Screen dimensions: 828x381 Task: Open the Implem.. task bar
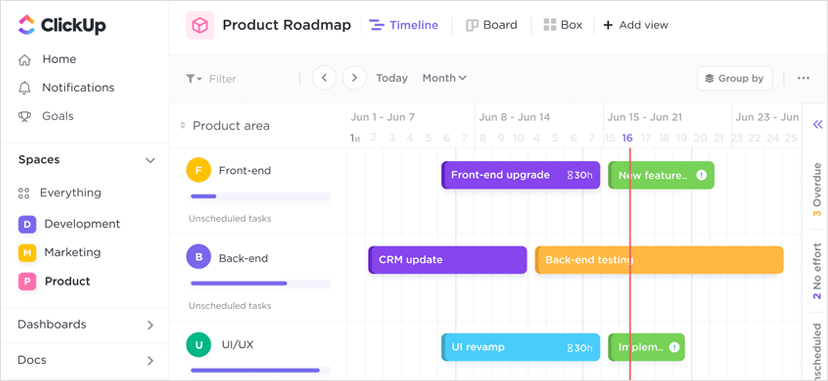[x=646, y=347]
